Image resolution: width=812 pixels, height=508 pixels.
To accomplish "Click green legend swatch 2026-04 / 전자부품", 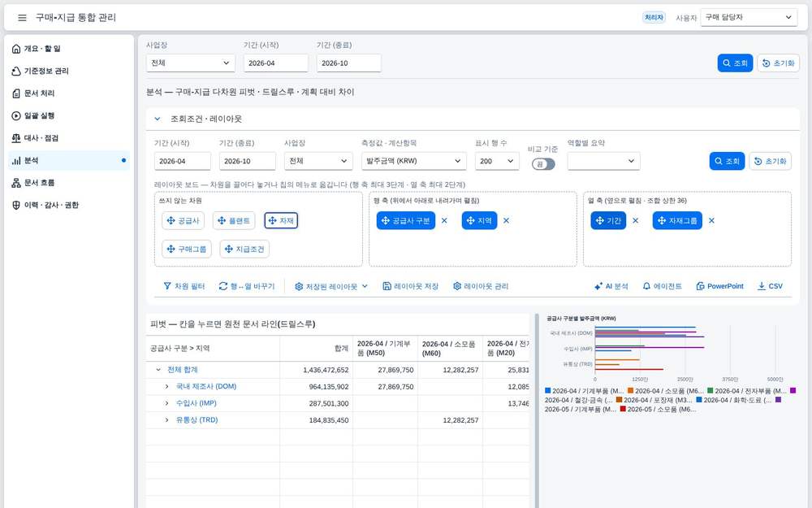I will click(x=710, y=390).
